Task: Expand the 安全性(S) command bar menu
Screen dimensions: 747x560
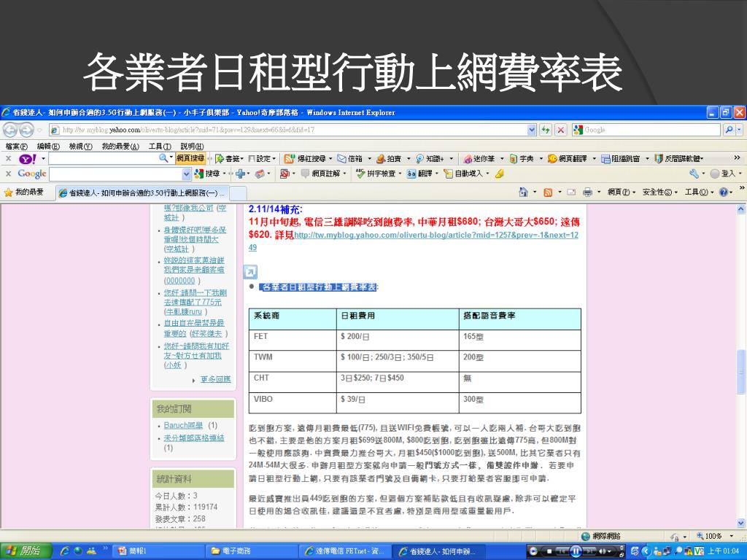Action: (x=659, y=192)
